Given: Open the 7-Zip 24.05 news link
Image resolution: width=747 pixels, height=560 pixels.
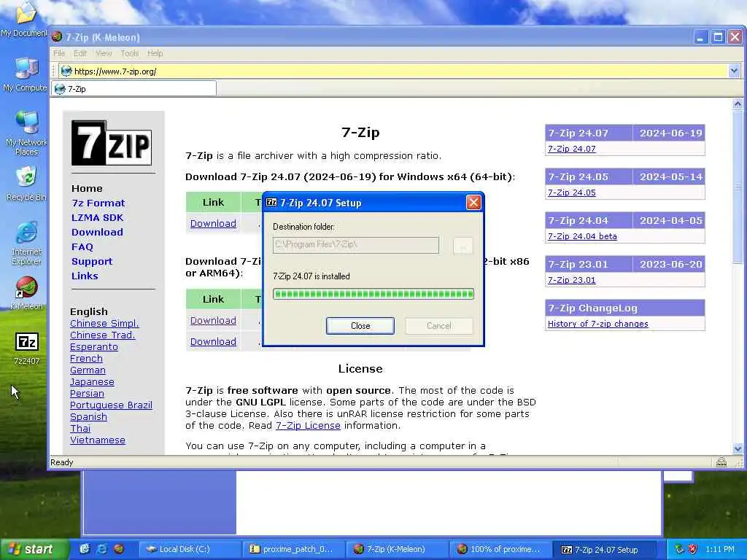Looking at the screenshot, I should click(572, 192).
